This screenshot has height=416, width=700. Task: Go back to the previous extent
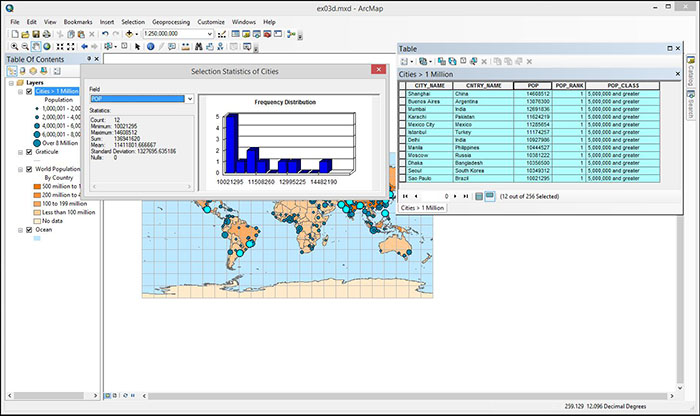[84, 46]
